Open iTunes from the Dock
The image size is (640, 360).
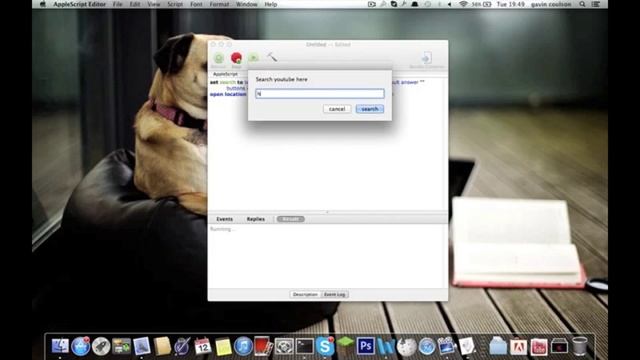pos(243,347)
